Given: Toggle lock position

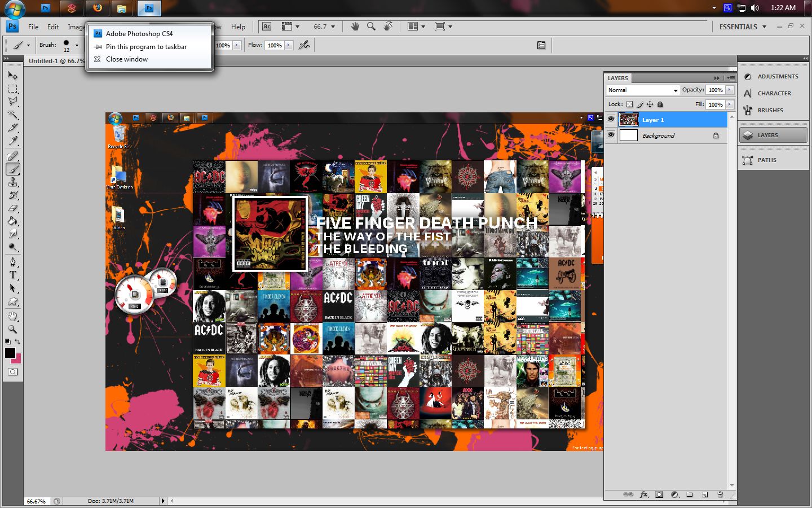Looking at the screenshot, I should pos(650,104).
